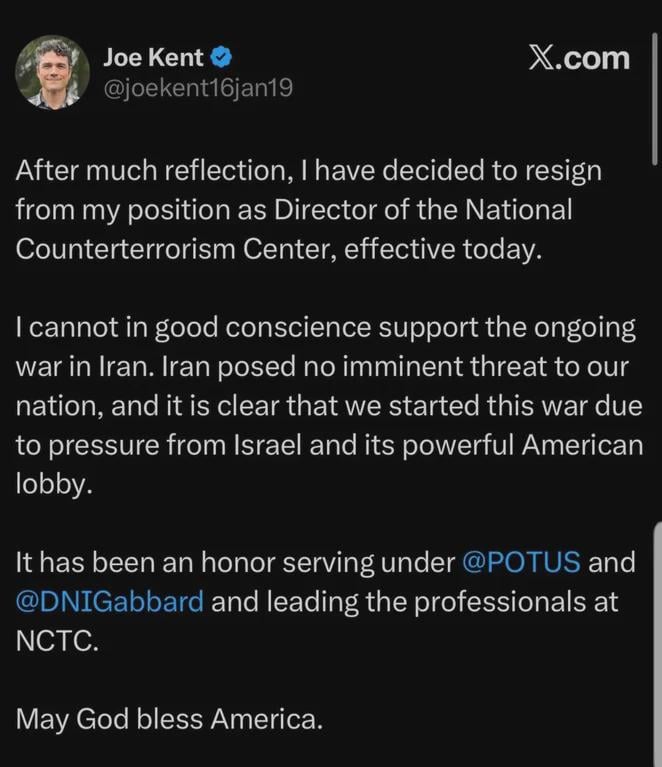
Task: Click the "NCTC." text
Action: tap(57, 641)
